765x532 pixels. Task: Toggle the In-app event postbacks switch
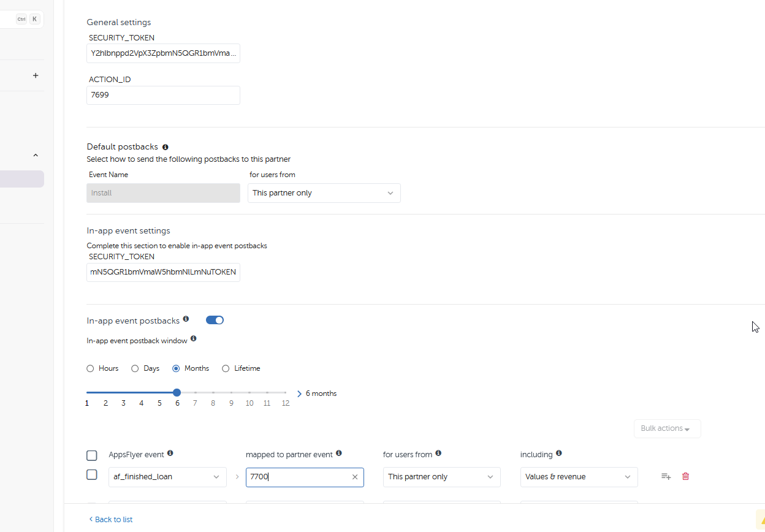coord(215,320)
